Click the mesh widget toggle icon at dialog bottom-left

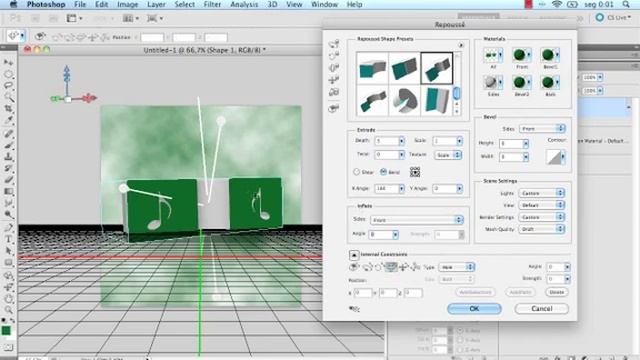[354, 309]
